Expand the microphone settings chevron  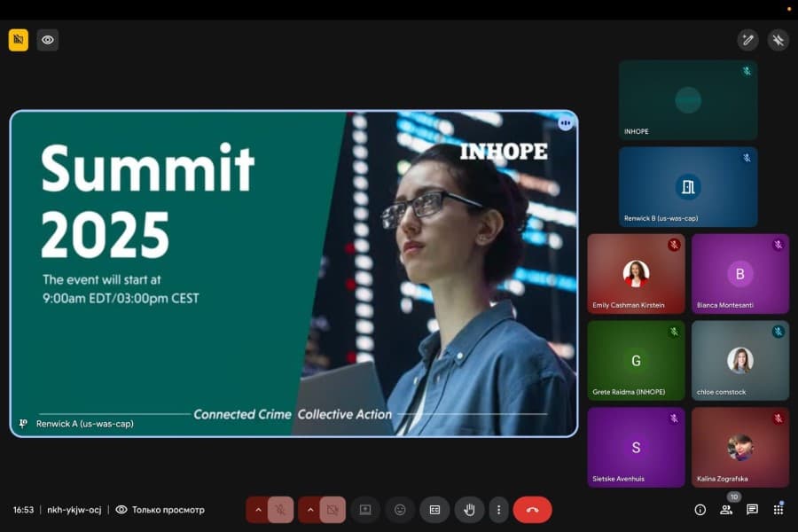pyautogui.click(x=257, y=510)
